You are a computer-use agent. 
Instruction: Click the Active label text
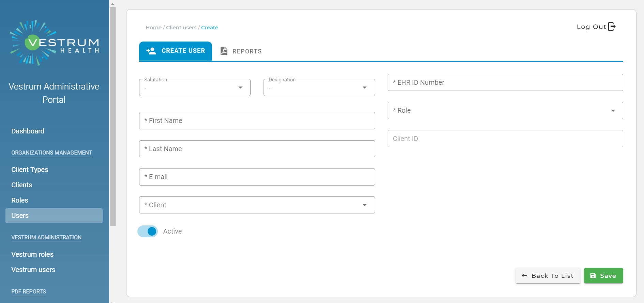[173, 231]
